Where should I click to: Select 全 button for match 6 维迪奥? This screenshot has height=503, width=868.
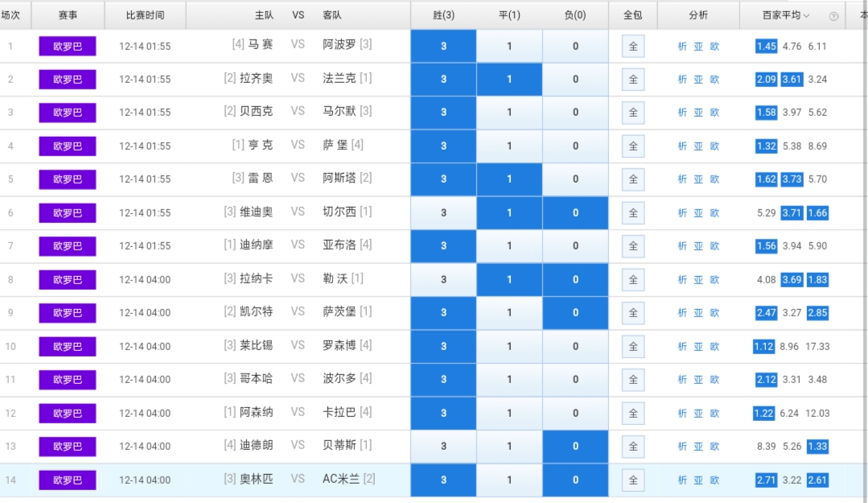click(x=633, y=213)
